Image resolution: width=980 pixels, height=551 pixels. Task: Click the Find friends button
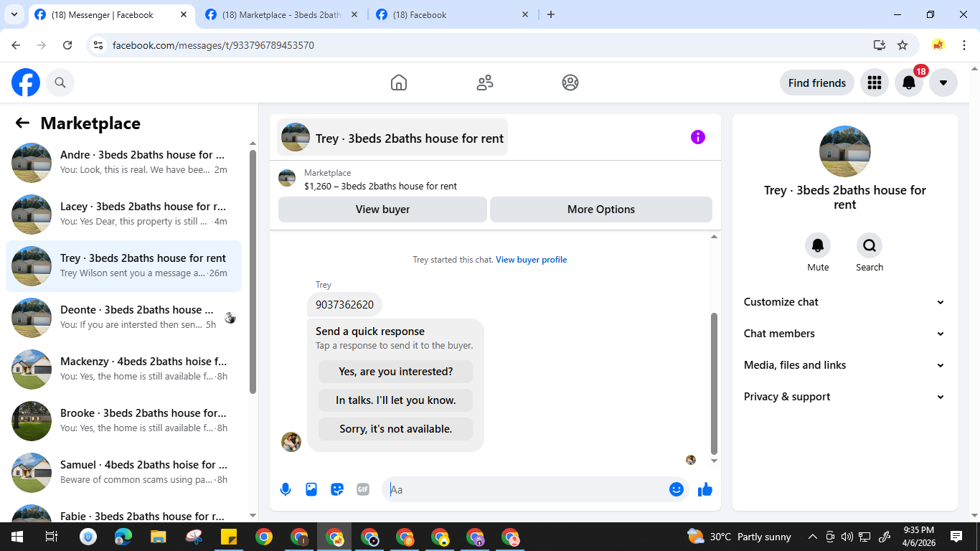(x=817, y=83)
